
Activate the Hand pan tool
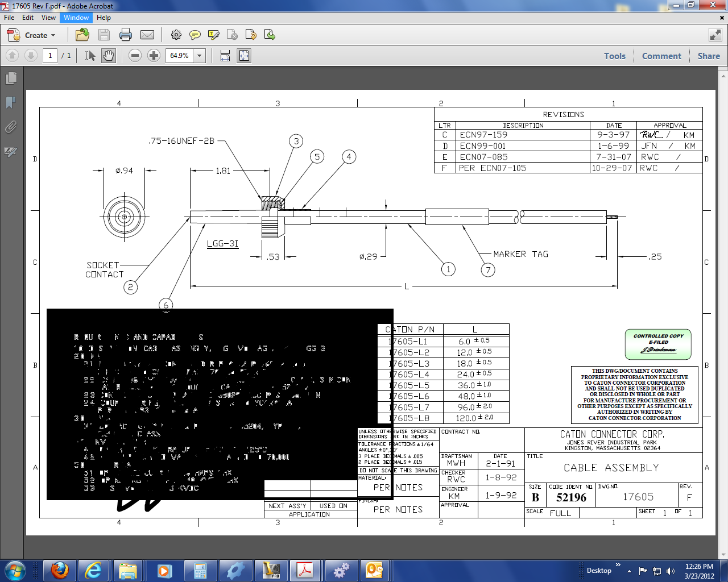click(109, 56)
